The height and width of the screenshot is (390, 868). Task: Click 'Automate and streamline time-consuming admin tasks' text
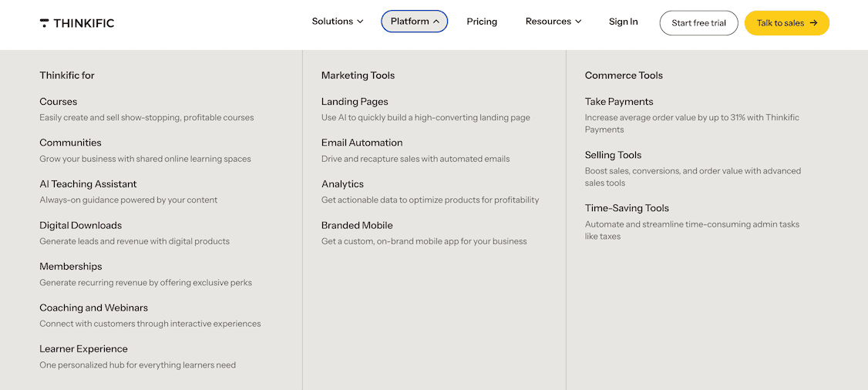[x=692, y=230]
